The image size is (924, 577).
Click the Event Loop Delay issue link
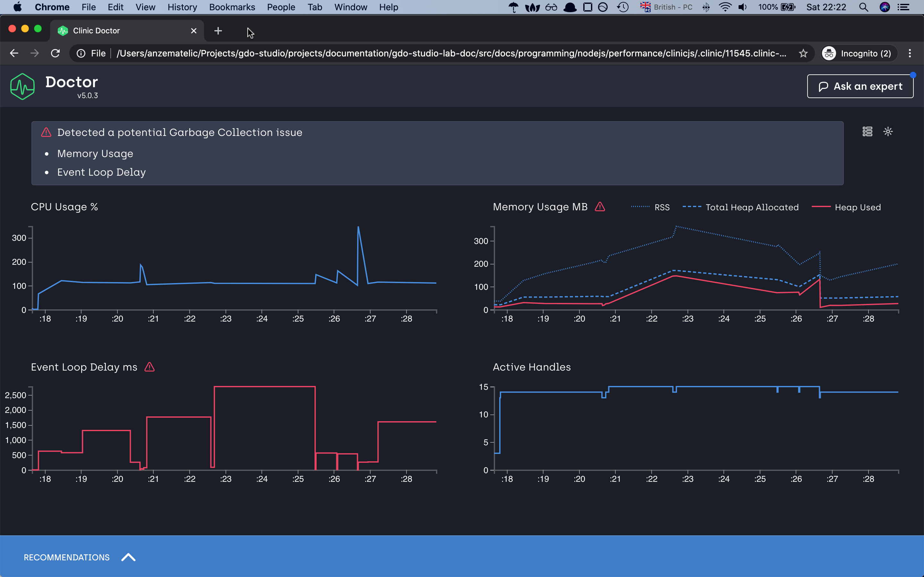(101, 172)
